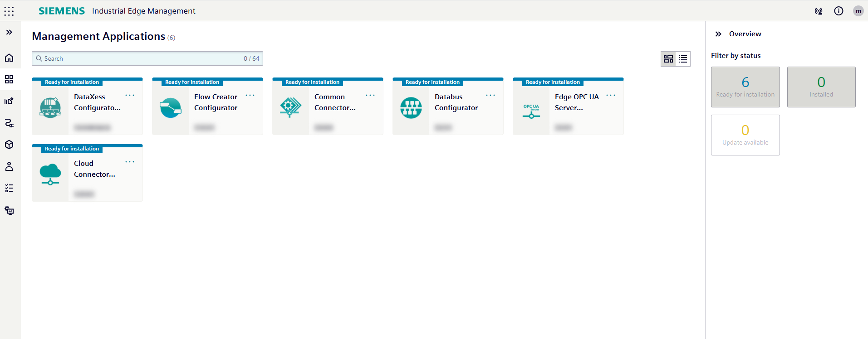The image size is (868, 339).
Task: Go to the Home sidebar icon
Action: point(9,58)
